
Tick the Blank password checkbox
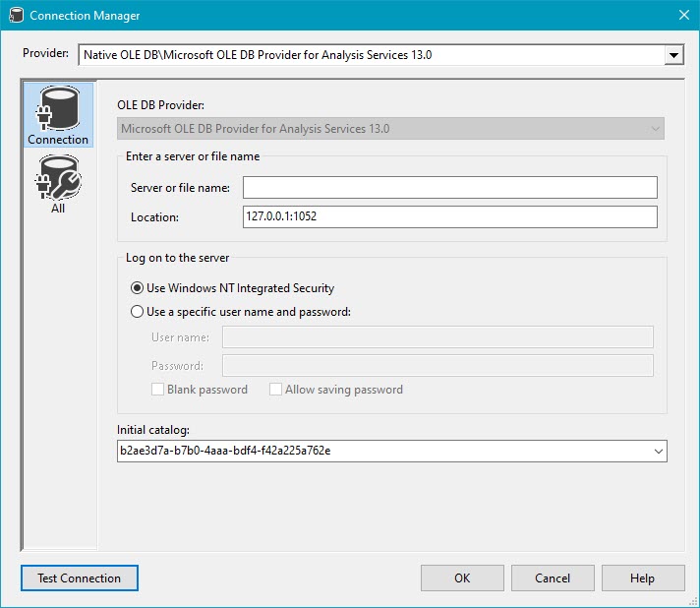pyautogui.click(x=157, y=390)
